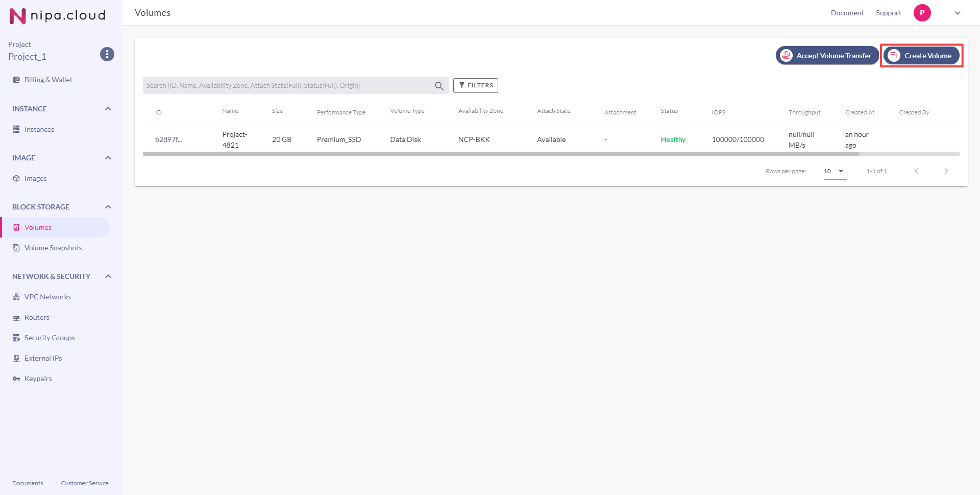This screenshot has width=980, height=495.
Task: Focus the volumes search input field
Action: (x=288, y=86)
